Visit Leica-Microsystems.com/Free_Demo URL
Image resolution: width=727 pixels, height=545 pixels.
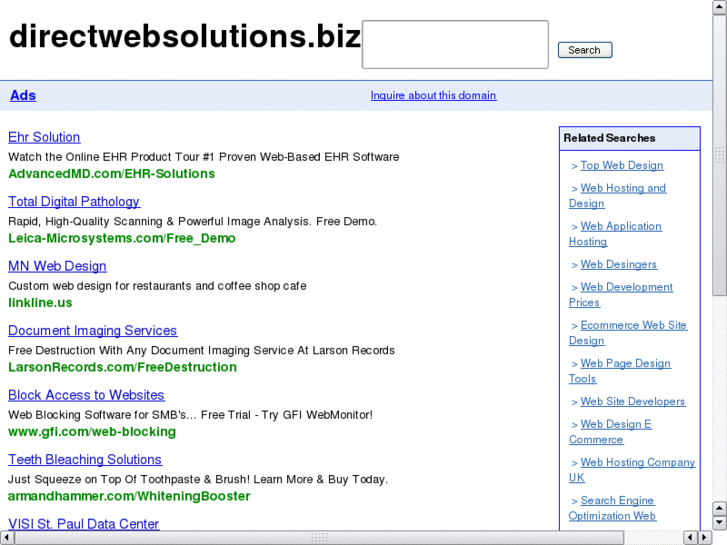click(122, 238)
